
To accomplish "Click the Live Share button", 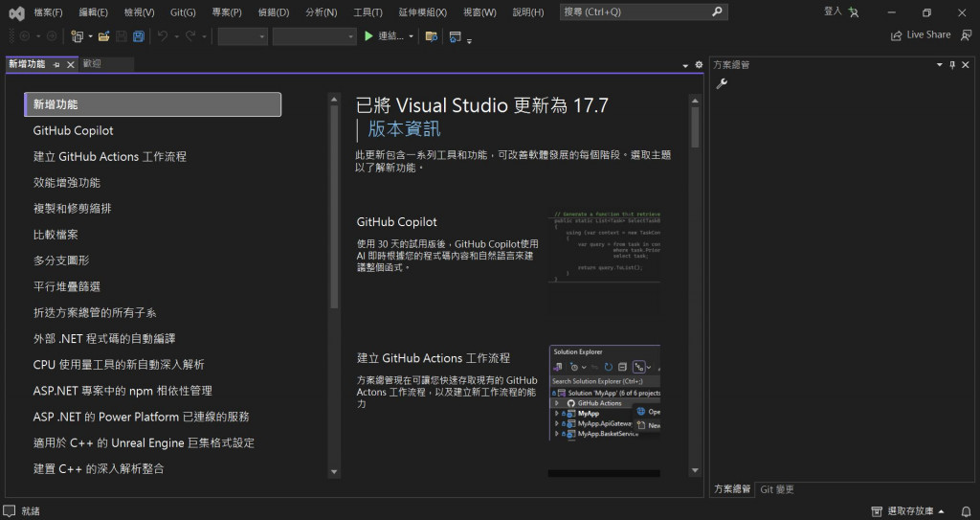I will click(921, 35).
